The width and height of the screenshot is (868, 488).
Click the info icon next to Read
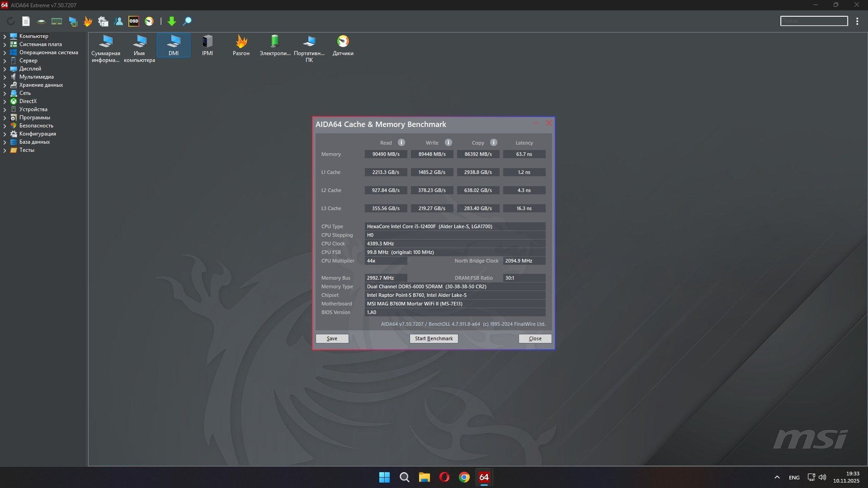[401, 142]
